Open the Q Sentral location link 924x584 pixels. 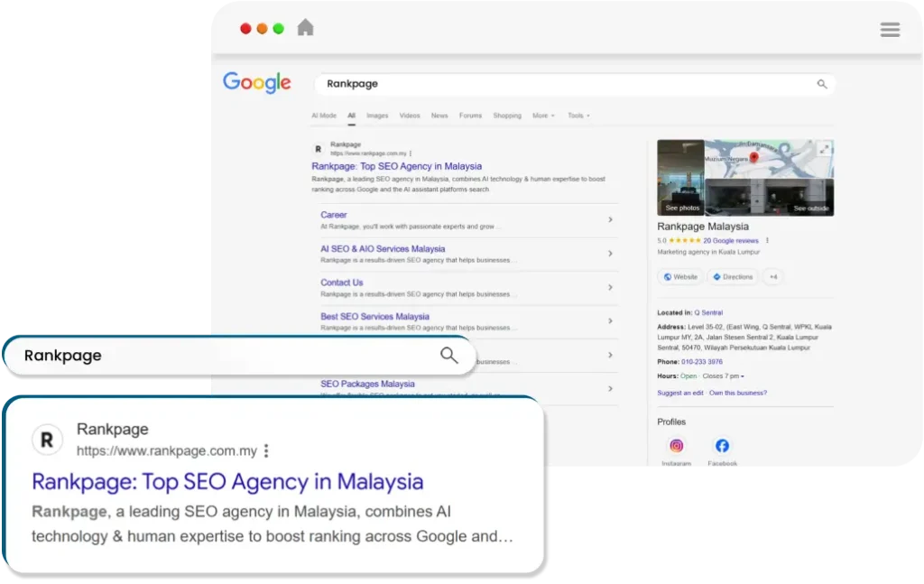tap(708, 313)
